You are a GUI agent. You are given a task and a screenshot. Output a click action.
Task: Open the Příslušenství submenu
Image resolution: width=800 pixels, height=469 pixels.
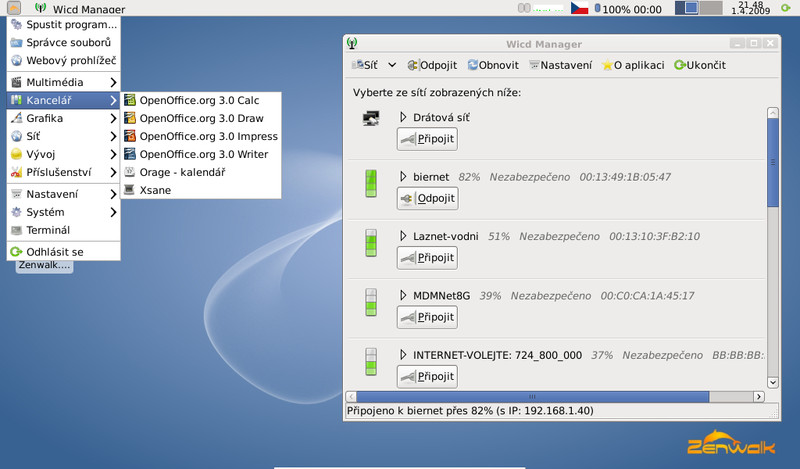pos(64,172)
